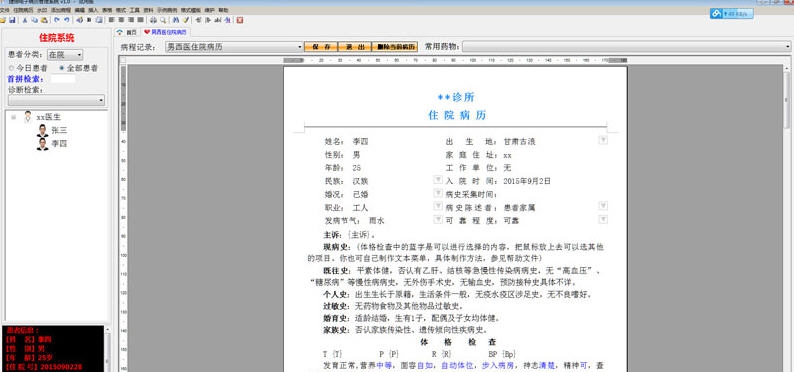
Task: Select patient 张三 in the tree
Action: click(59, 131)
